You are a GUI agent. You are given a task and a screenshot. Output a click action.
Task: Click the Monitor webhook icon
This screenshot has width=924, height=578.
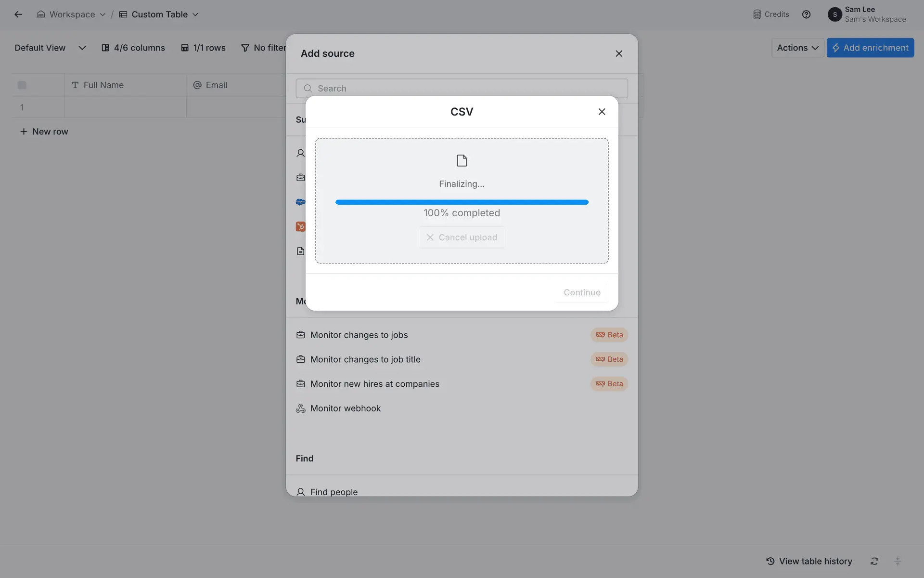pyautogui.click(x=301, y=408)
